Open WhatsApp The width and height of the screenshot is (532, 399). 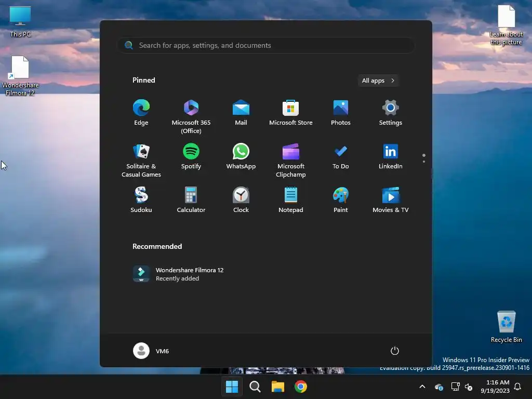(241, 156)
